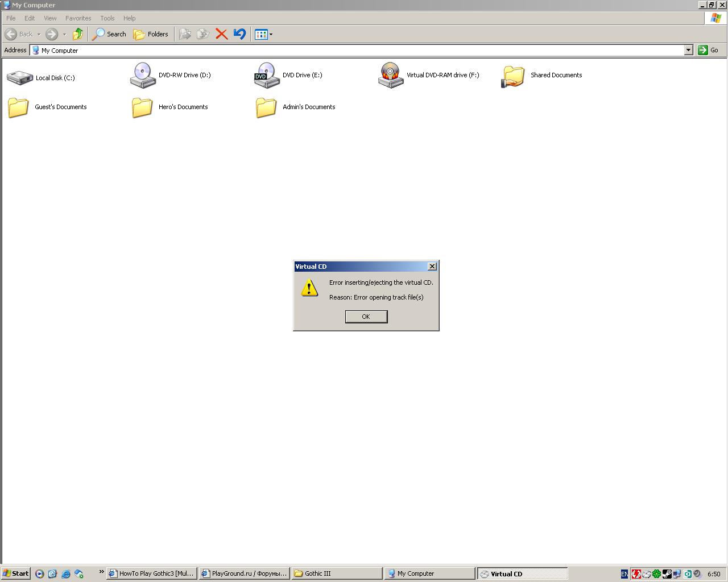Viewport: 728px width, 582px height.
Task: Open the File menu
Action: click(11, 18)
